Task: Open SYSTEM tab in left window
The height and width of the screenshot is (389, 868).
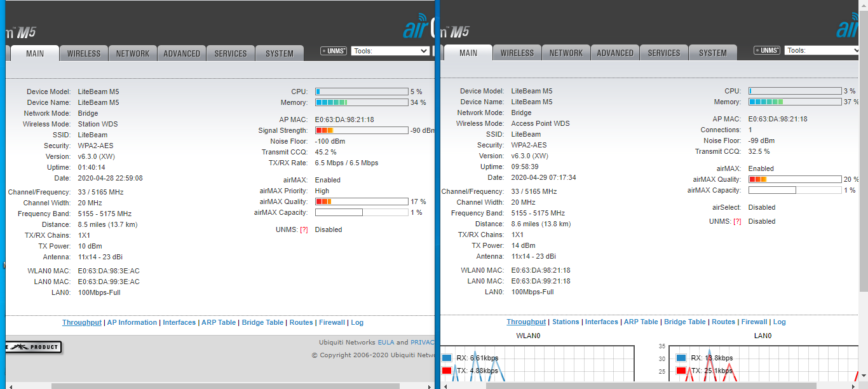Action: 280,53
